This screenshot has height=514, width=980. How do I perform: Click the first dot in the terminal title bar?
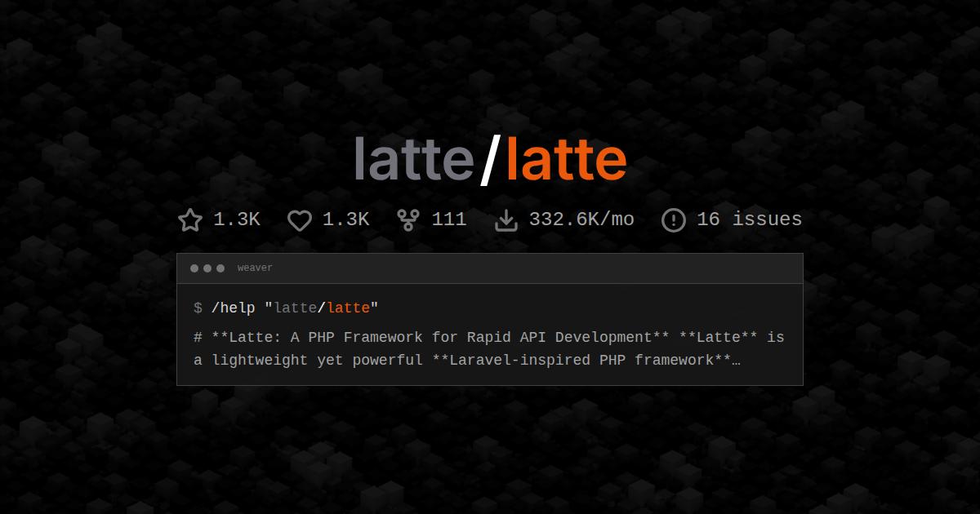point(194,267)
